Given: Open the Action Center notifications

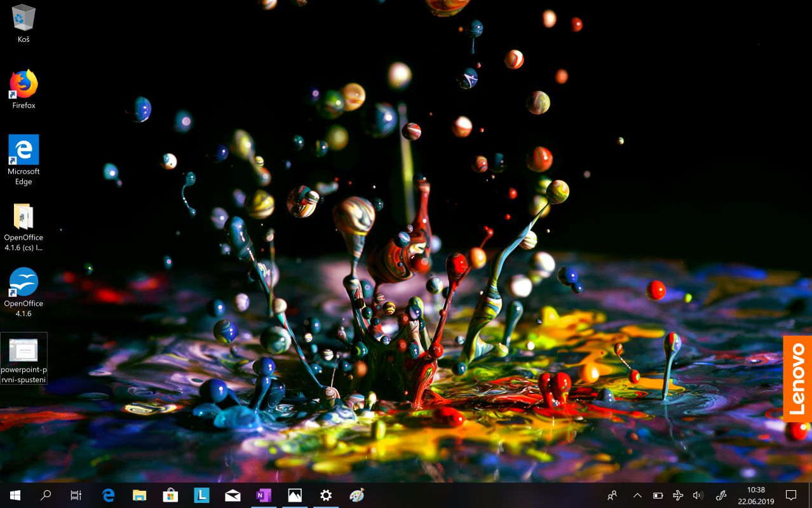Looking at the screenshot, I should pyautogui.click(x=791, y=495).
